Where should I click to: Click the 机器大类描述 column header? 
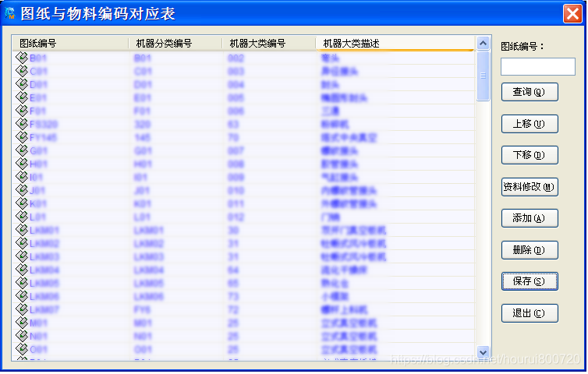click(x=394, y=44)
